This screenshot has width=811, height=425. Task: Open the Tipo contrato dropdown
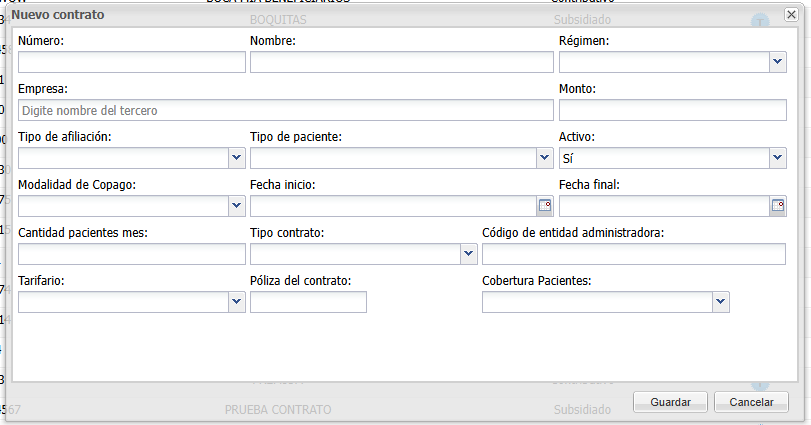tap(469, 254)
